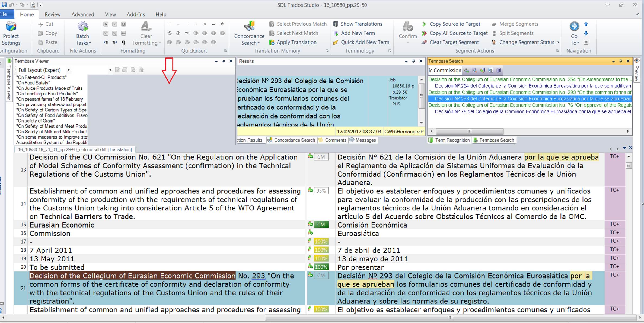
Task: Click target text of segment 20 "Por presentar"
Action: (361, 267)
